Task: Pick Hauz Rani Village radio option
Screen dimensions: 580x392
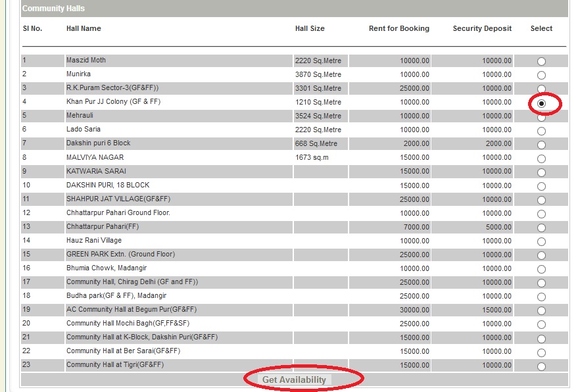Action: point(541,241)
